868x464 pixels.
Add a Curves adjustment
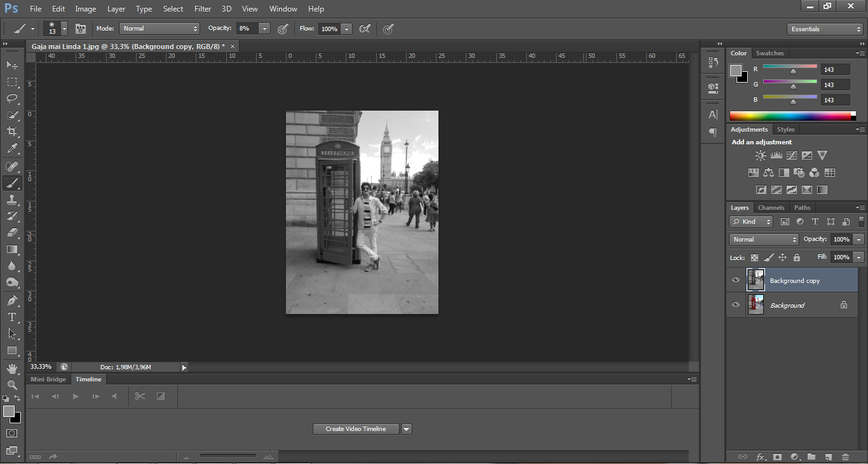(791, 155)
